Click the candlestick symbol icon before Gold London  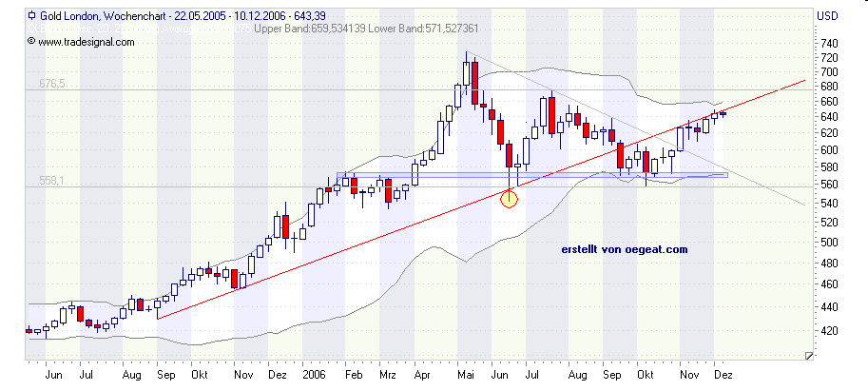(x=32, y=15)
